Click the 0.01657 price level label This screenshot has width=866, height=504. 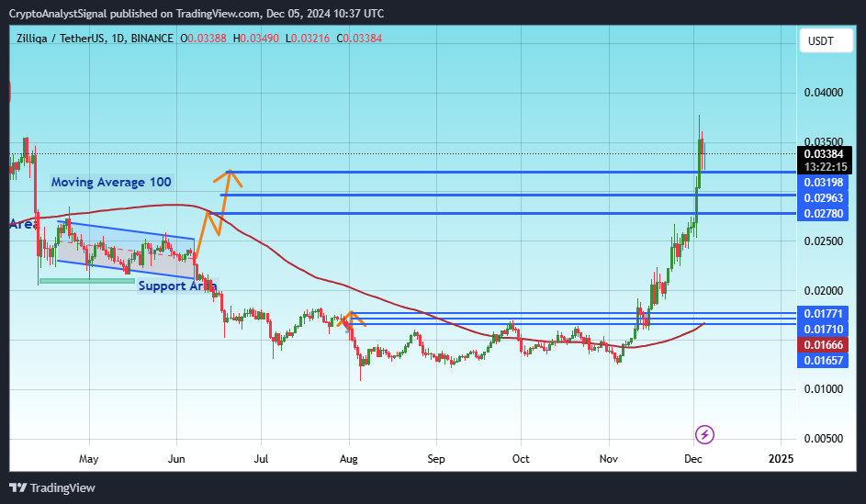(x=824, y=360)
